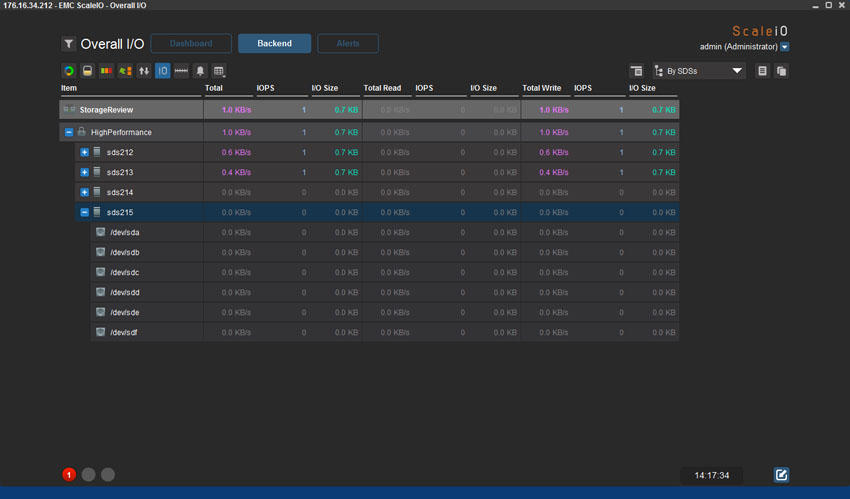Viewport: 850px width, 499px height.
Task: Select the highlighted IO view icon
Action: [x=163, y=71]
